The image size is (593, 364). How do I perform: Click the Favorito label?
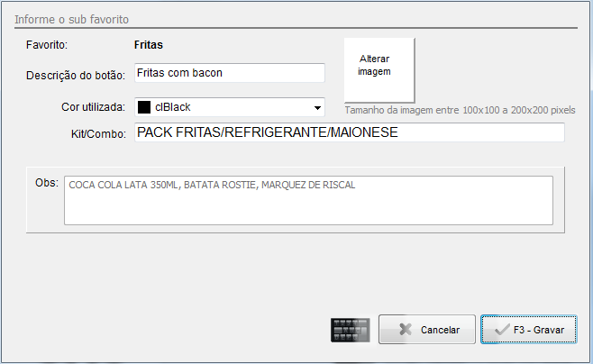[48, 43]
